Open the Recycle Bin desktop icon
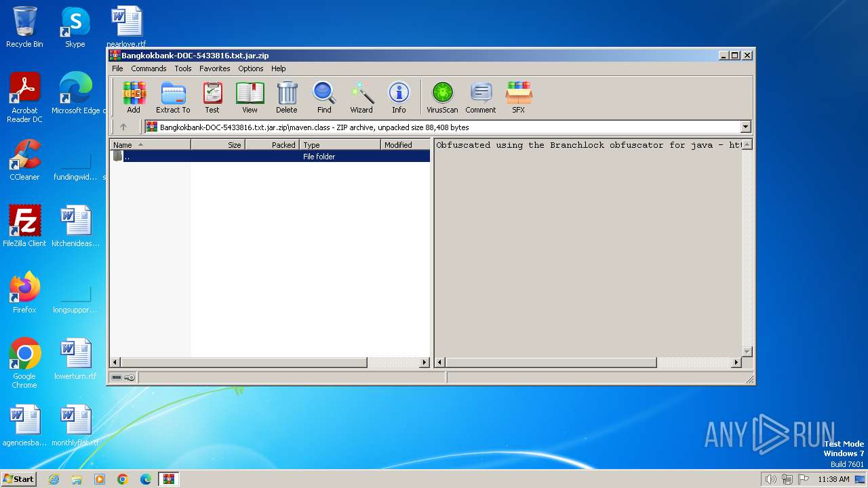 (x=24, y=27)
